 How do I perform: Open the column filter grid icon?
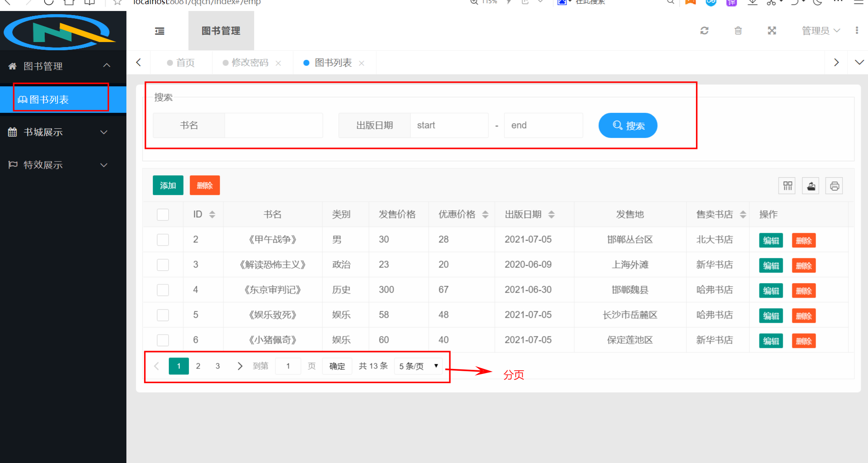coord(787,186)
